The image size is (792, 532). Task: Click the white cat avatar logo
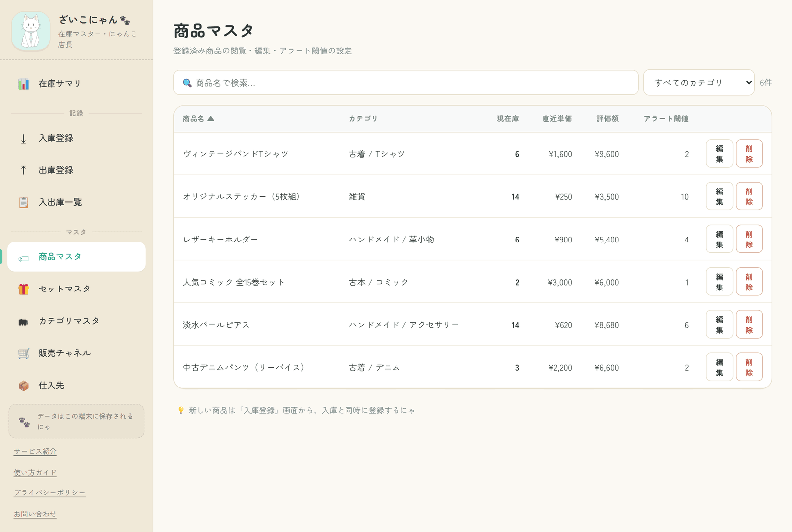point(31,31)
